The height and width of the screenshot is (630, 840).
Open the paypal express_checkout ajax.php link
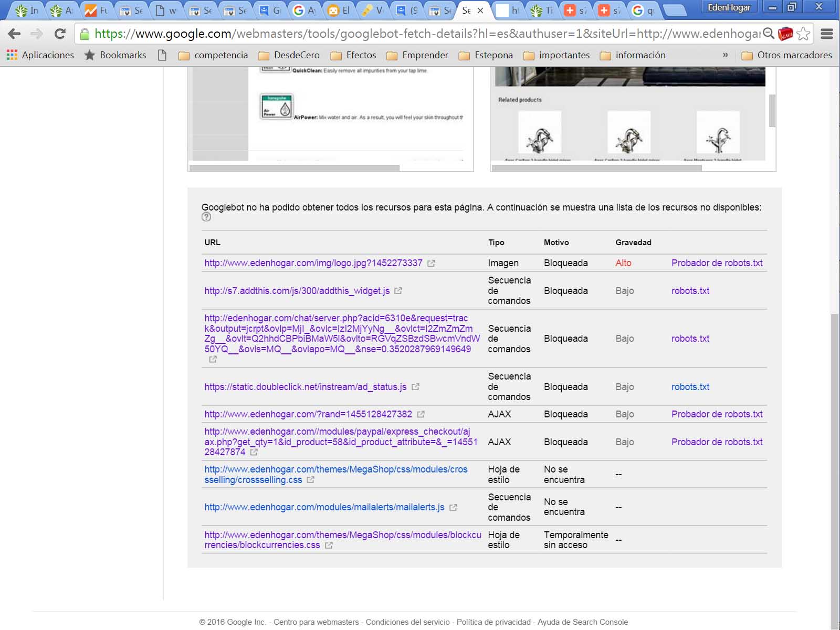(x=341, y=442)
